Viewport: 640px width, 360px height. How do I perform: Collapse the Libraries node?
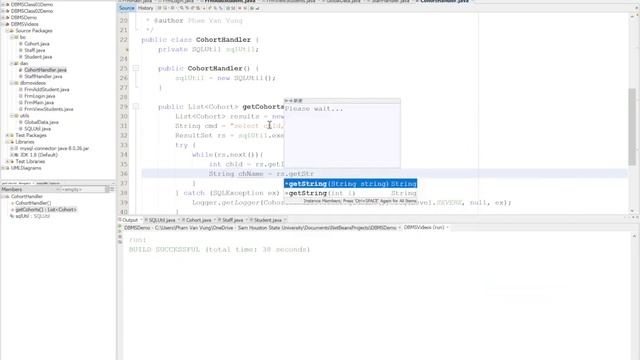pos(7,142)
